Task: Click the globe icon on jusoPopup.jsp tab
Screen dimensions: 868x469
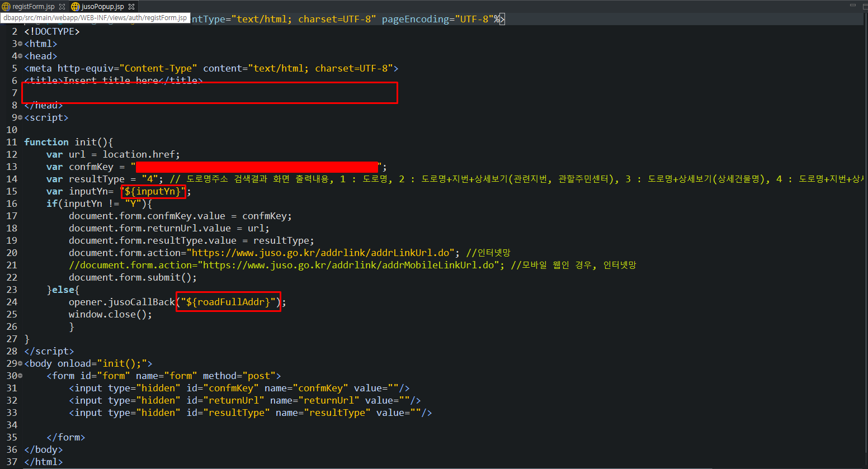Action: point(76,7)
